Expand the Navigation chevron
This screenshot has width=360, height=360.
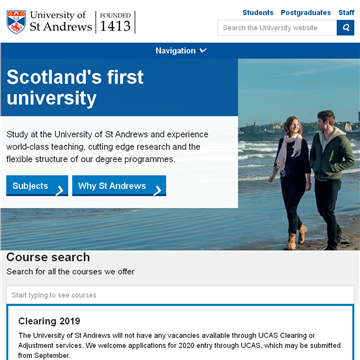coord(203,51)
